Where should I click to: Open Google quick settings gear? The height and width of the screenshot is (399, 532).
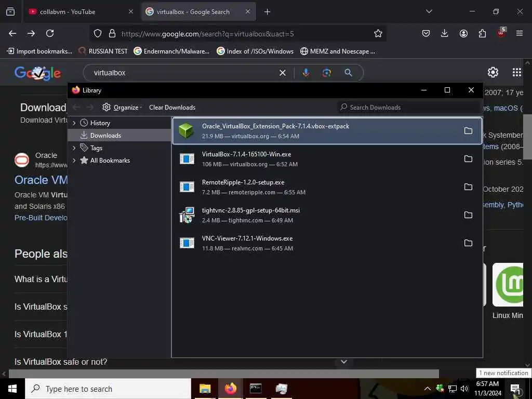[493, 72]
